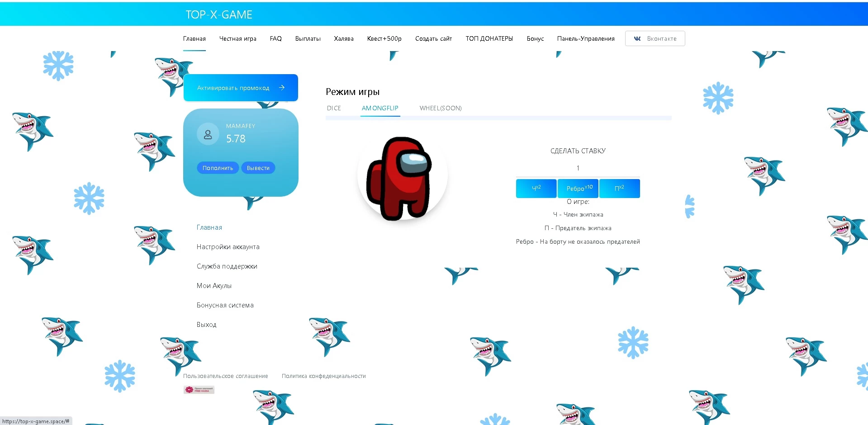Switch to the AMONGFLIP tab

(380, 108)
